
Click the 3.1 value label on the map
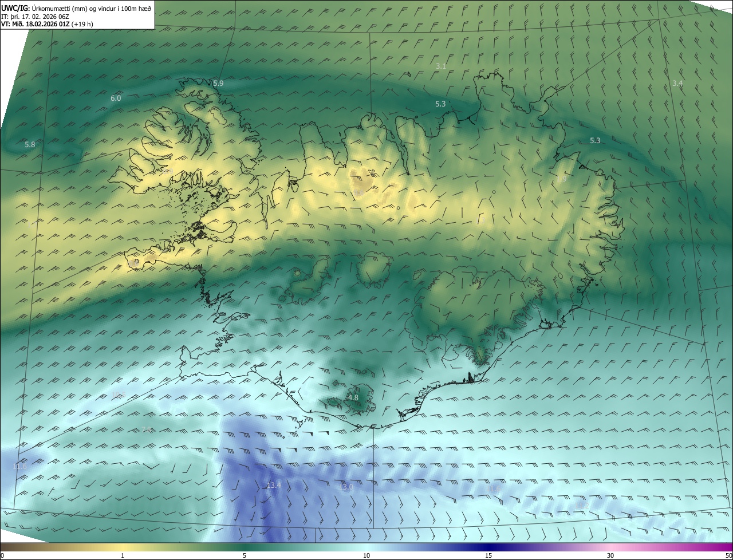pos(441,66)
